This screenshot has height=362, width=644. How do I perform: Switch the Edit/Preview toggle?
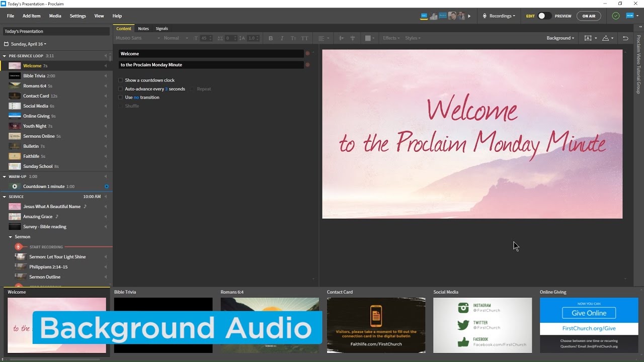pos(544,16)
